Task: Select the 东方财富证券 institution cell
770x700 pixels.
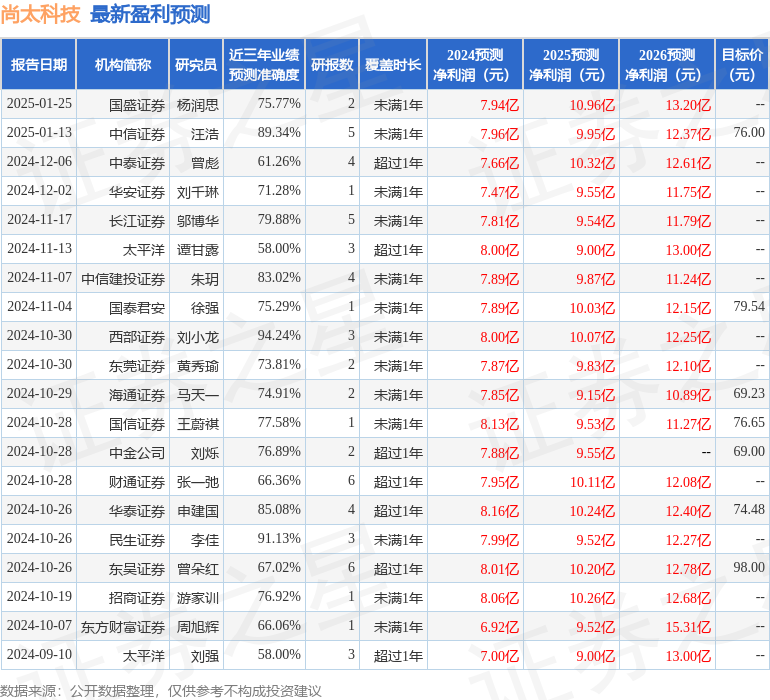Action: point(123,627)
